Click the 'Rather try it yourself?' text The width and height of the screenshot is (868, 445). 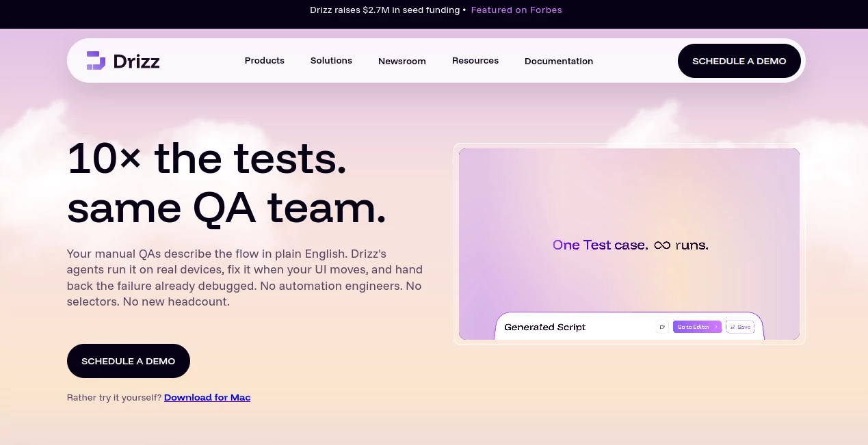point(114,398)
